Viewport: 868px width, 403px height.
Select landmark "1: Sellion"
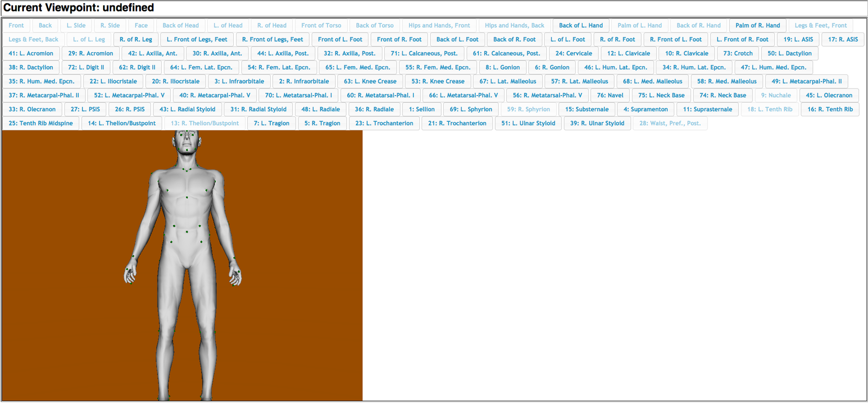[x=422, y=110]
